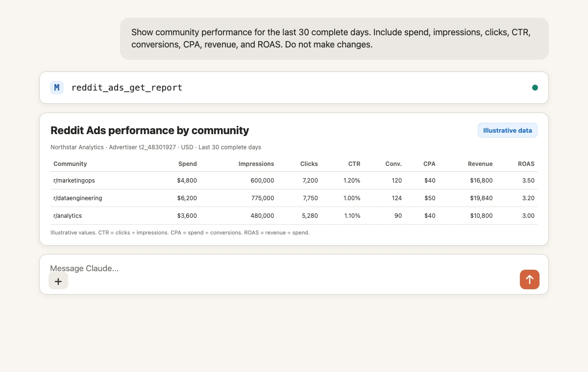
Task: Click the r/marketingops community cell
Action: pyautogui.click(x=74, y=181)
